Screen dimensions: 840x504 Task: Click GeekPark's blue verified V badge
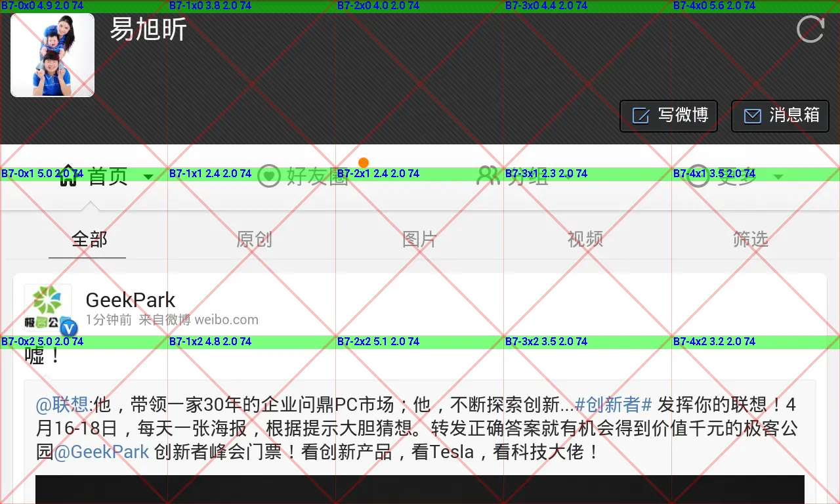click(x=69, y=329)
